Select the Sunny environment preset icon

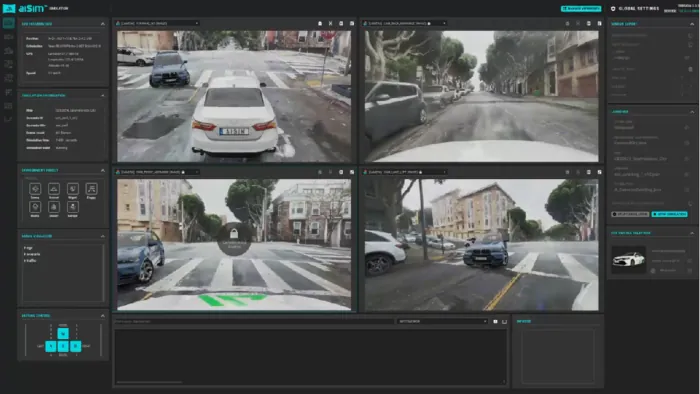[35, 189]
